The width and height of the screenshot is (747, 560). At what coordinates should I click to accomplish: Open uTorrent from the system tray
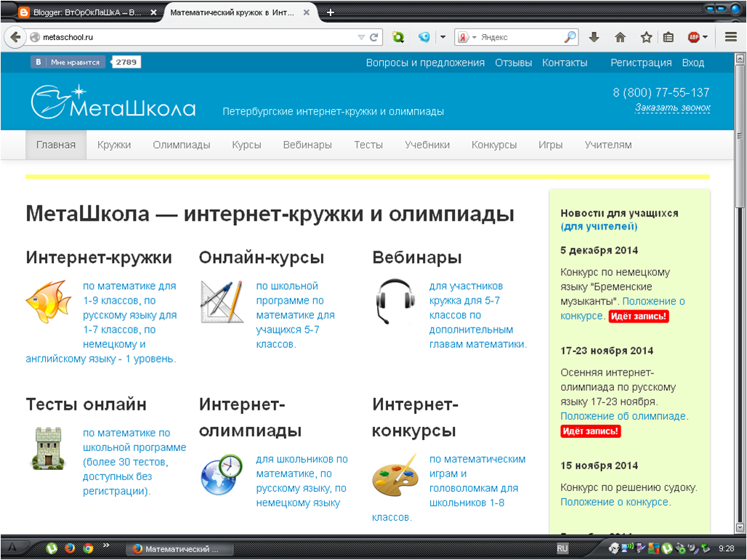click(667, 548)
